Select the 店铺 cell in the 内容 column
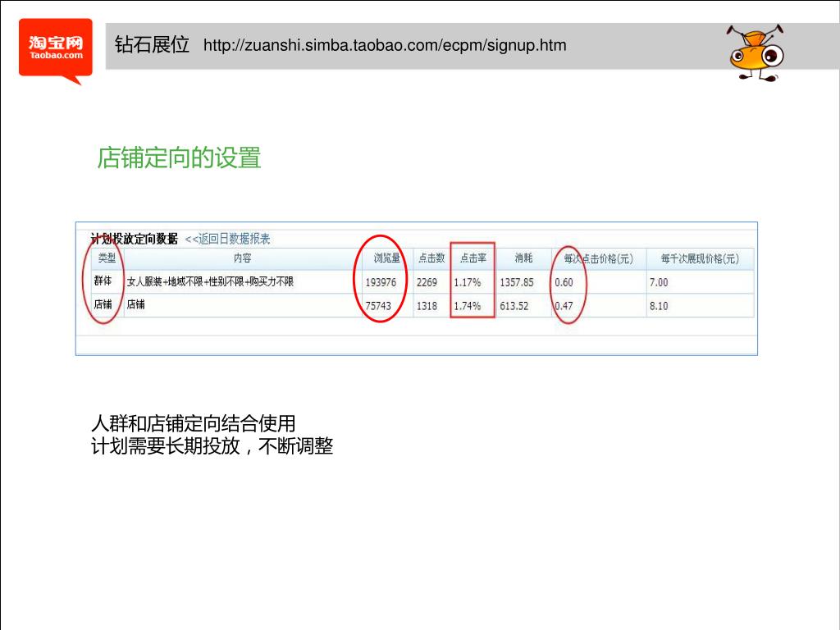This screenshot has height=630, width=840. pyautogui.click(x=135, y=305)
